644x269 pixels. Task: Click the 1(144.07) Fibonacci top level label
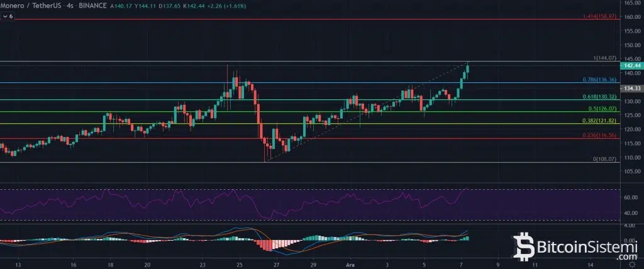(604, 58)
